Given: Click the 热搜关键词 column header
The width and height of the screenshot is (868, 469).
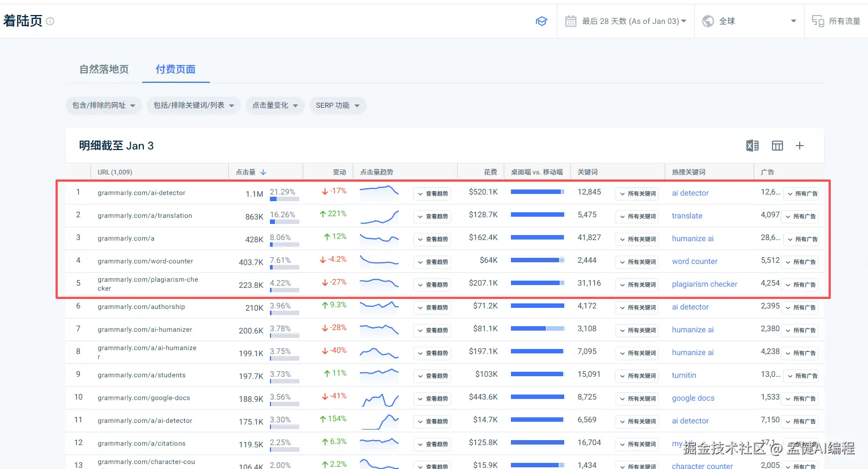Looking at the screenshot, I should (x=689, y=172).
